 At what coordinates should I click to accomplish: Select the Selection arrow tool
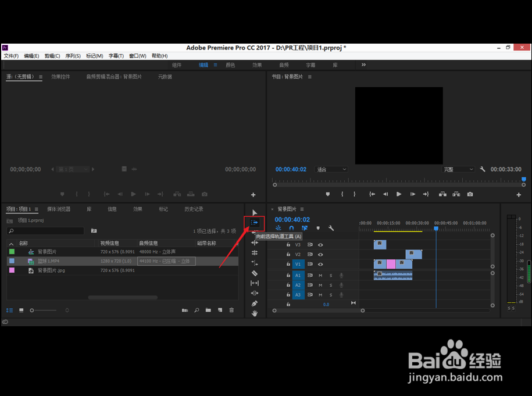click(x=255, y=213)
